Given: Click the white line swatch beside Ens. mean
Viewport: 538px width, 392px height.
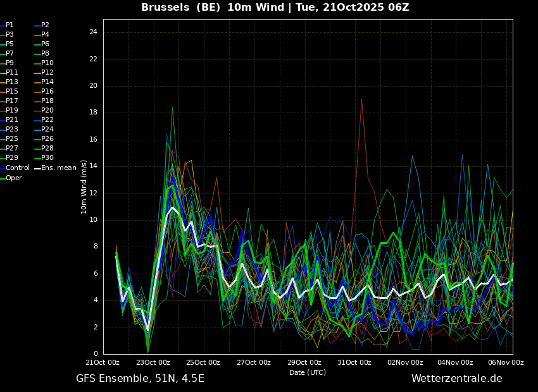Looking at the screenshot, I should tap(37, 168).
